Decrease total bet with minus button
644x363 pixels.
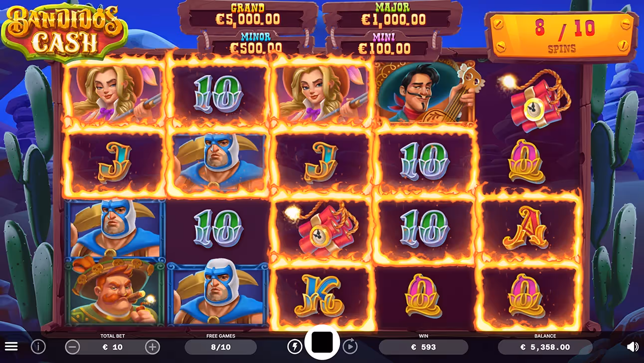72,347
